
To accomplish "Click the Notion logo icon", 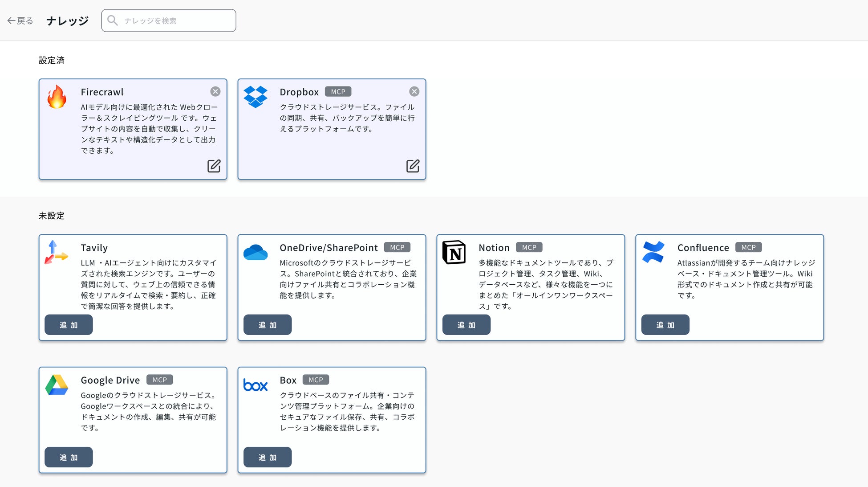I will [454, 252].
